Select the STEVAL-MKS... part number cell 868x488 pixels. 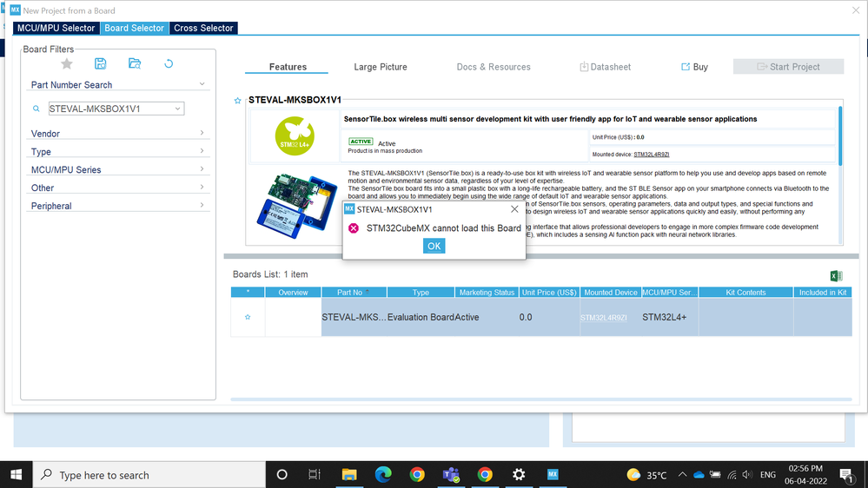coord(354,317)
